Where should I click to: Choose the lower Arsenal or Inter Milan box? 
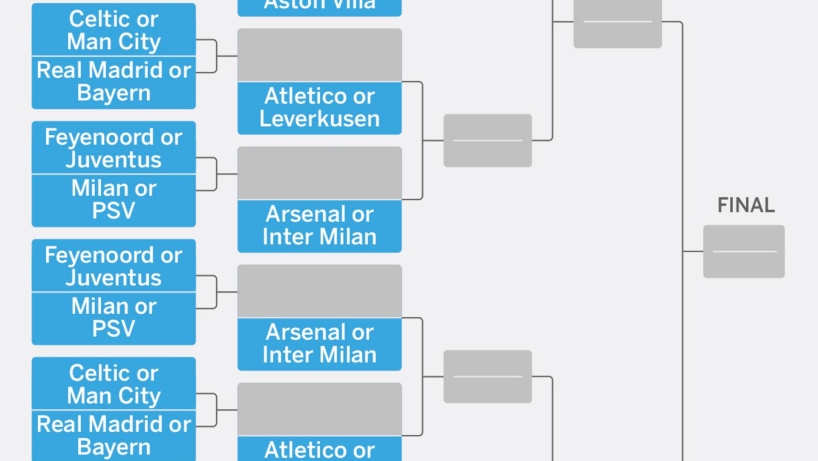coord(319,344)
